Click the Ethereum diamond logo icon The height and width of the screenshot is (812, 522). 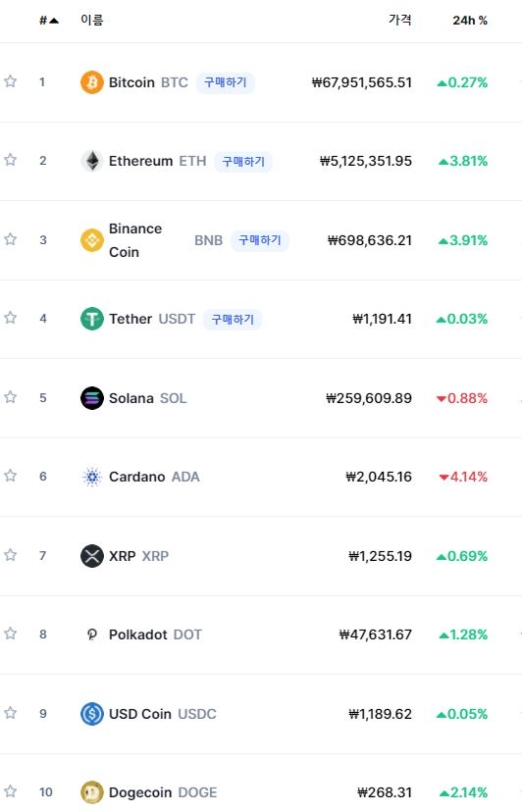(92, 161)
